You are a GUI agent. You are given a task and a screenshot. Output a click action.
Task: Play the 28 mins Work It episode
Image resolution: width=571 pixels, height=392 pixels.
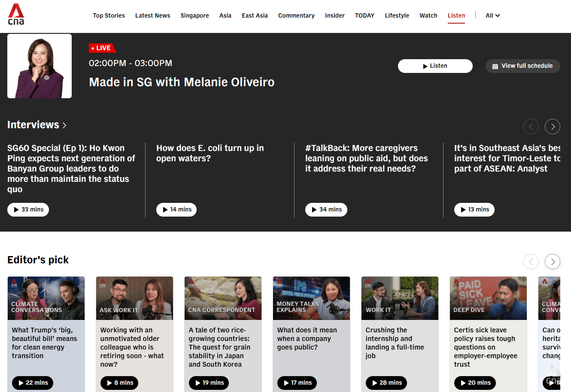pyautogui.click(x=386, y=383)
